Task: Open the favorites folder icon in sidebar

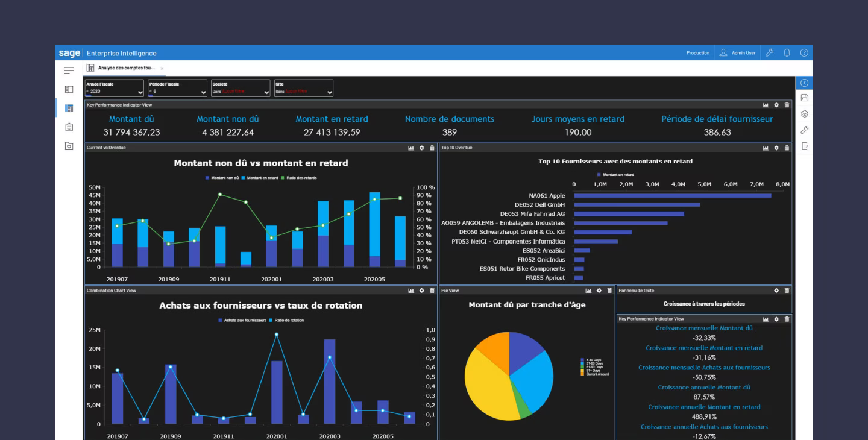Action: 69,146
